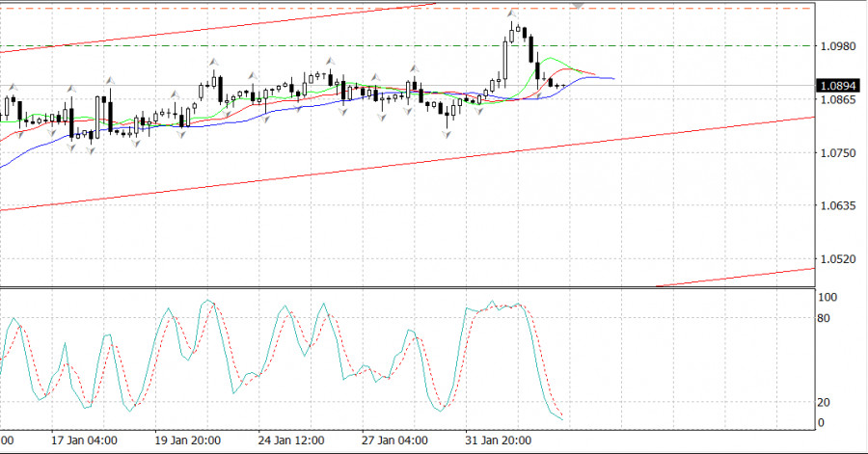
Task: Select the orange dash-dot horizontal line at top
Action: tap(407, 9)
